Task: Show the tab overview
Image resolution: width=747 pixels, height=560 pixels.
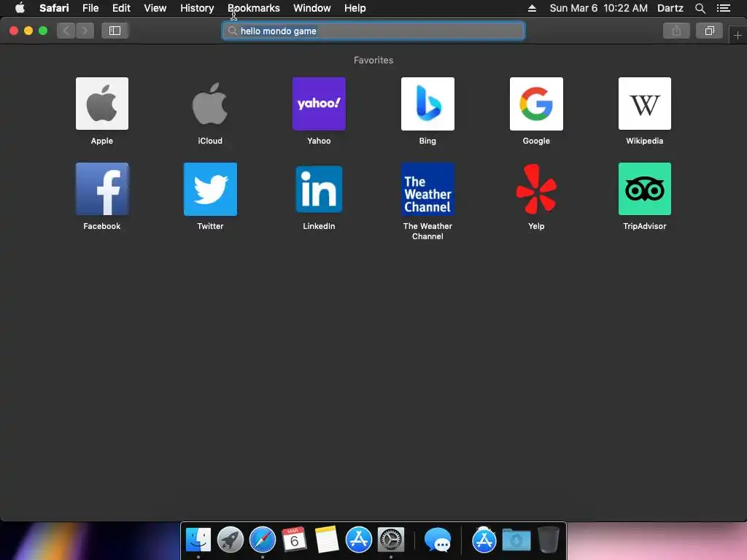Action: pyautogui.click(x=709, y=31)
